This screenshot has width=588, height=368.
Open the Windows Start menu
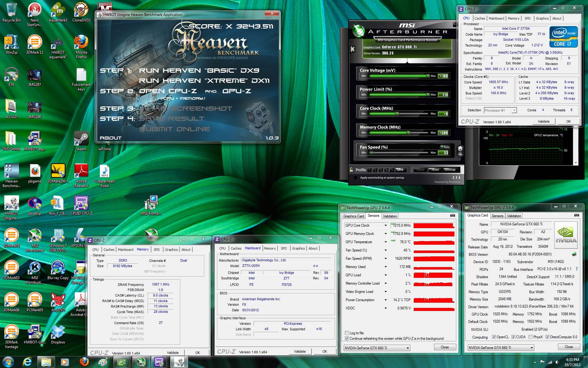8,362
